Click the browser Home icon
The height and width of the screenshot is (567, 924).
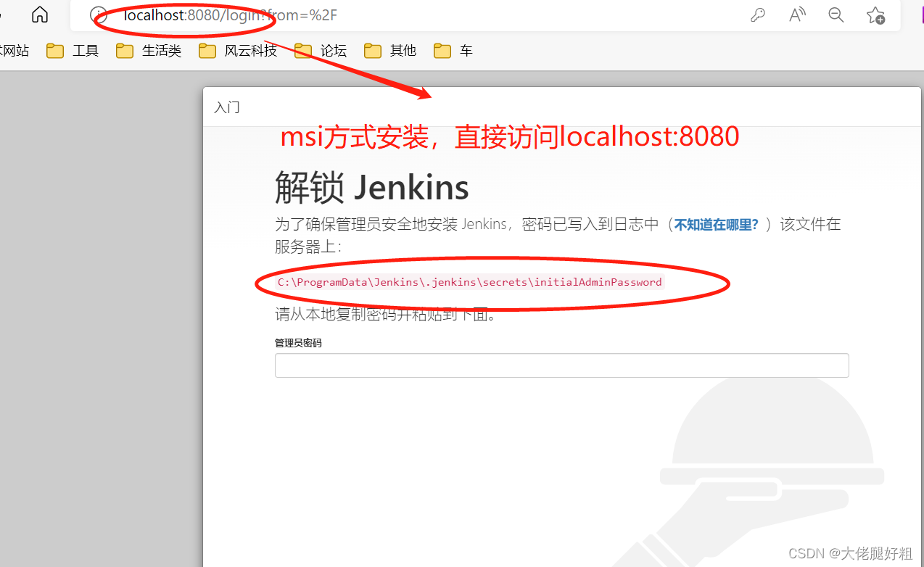pyautogui.click(x=40, y=15)
